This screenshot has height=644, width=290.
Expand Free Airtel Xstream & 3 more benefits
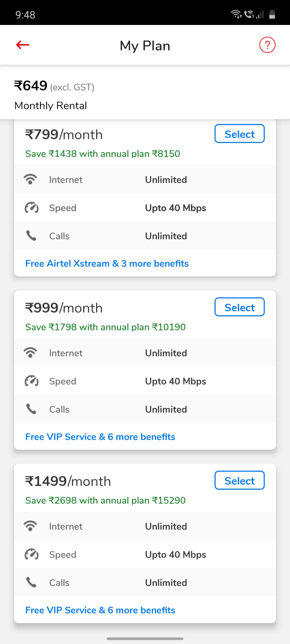pos(107,264)
